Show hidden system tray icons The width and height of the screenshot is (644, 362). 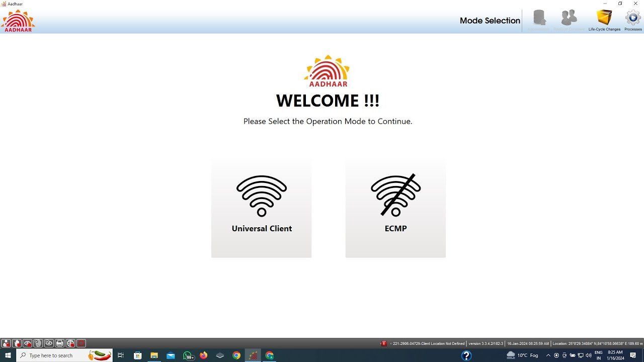coord(548,355)
